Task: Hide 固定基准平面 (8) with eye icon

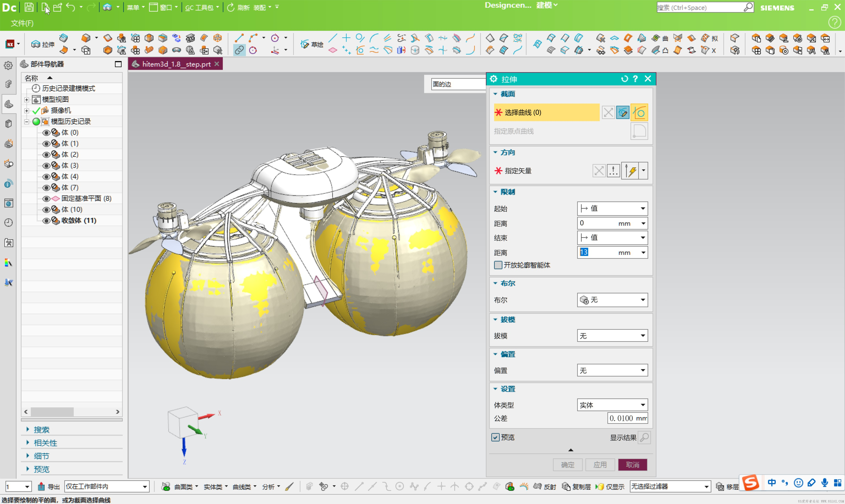Action: click(46, 198)
